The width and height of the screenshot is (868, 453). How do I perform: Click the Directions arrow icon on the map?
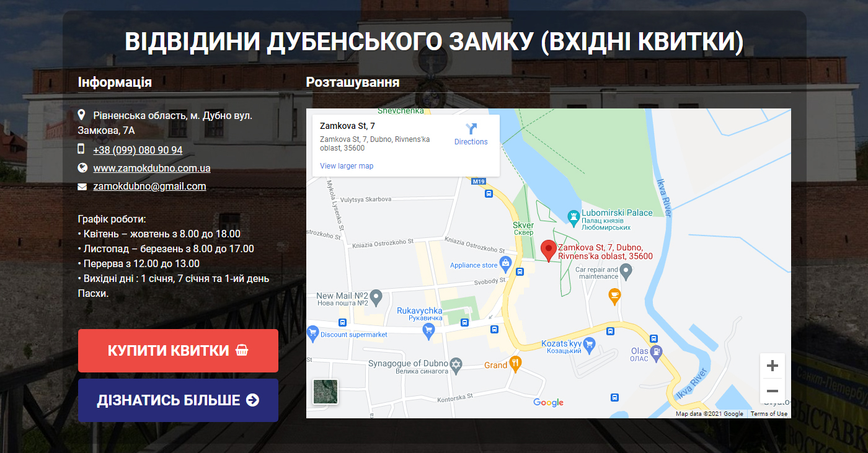(x=471, y=128)
